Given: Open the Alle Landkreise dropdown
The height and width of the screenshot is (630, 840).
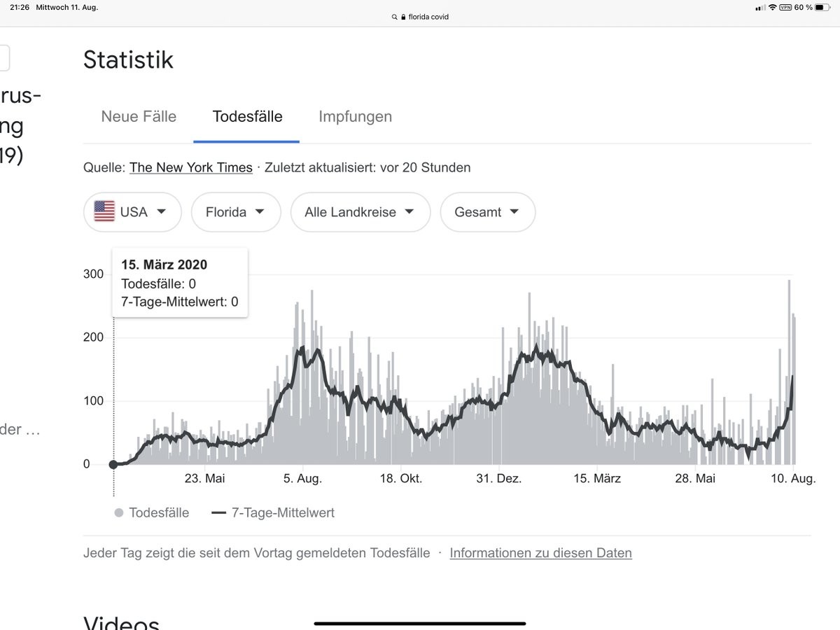Looking at the screenshot, I should tap(359, 212).
